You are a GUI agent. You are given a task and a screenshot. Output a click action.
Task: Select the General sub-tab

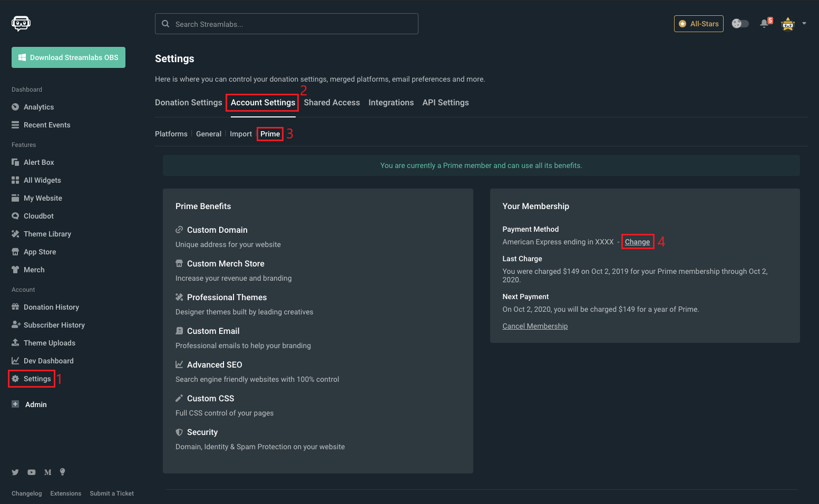[x=209, y=134]
